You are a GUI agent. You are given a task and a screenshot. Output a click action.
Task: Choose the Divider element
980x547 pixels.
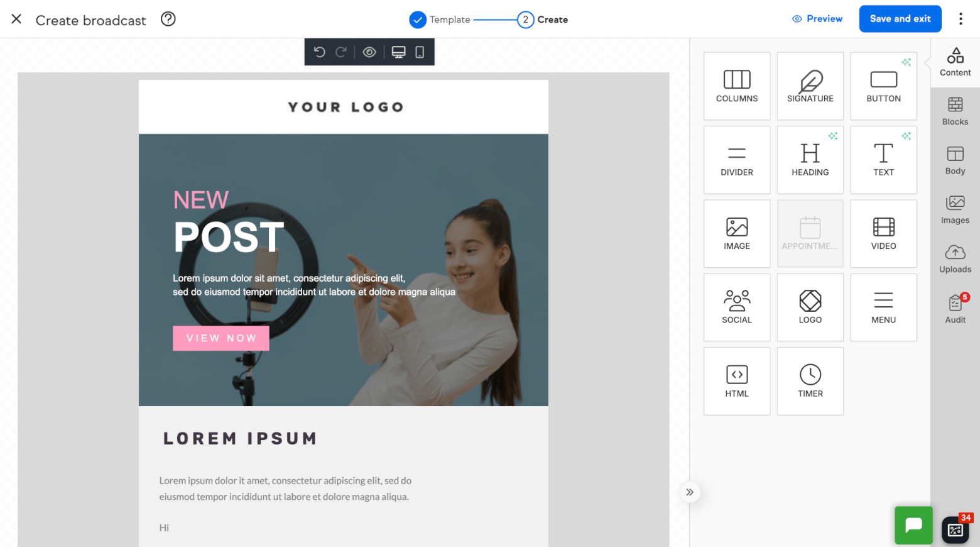coord(736,160)
